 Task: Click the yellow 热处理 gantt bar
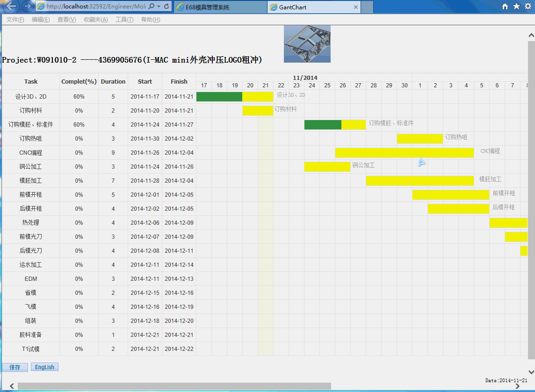[508, 222]
